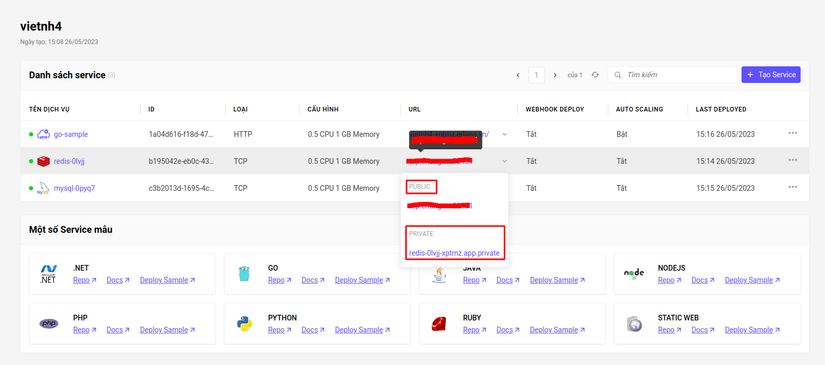The height and width of the screenshot is (365, 825).
Task: Go to next page arrow
Action: pyautogui.click(x=555, y=75)
